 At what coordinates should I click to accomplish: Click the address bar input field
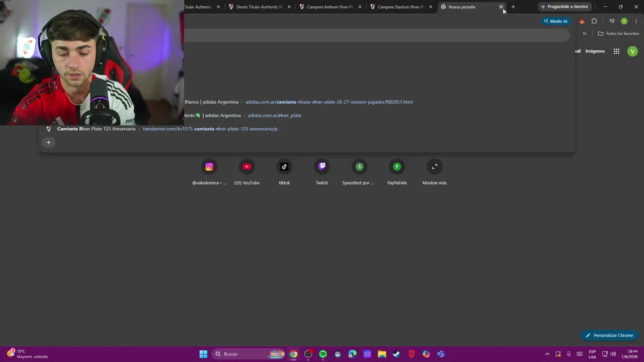[377, 35]
